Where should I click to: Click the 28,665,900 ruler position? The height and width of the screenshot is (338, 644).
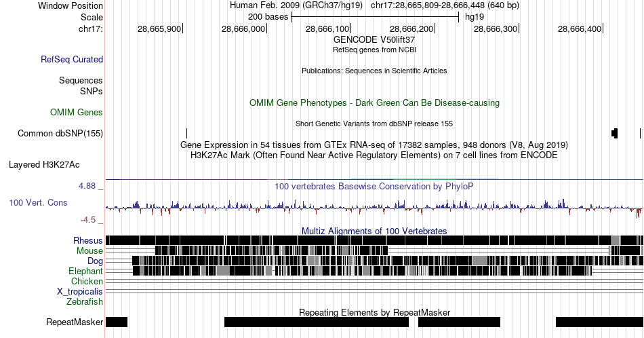click(159, 29)
